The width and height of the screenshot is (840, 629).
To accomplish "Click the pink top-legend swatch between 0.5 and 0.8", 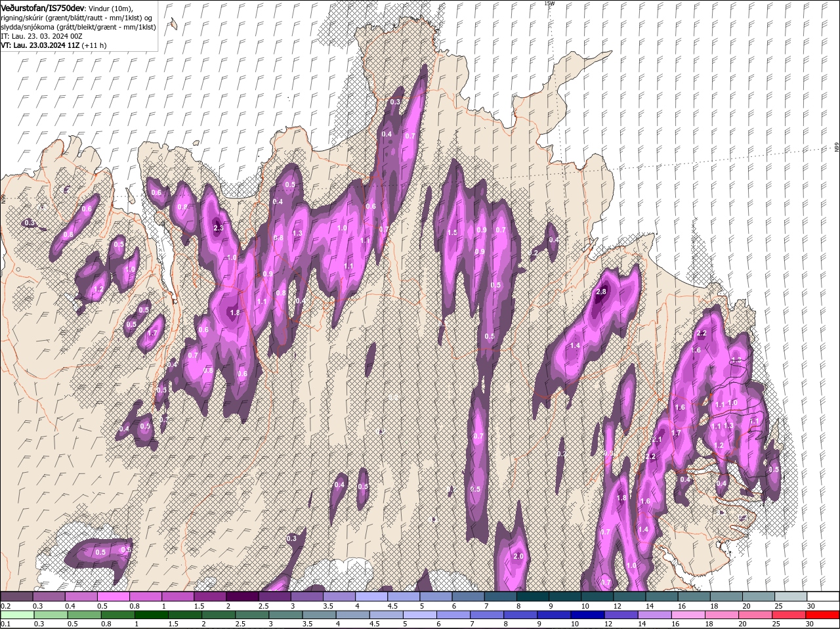I will point(113,596).
